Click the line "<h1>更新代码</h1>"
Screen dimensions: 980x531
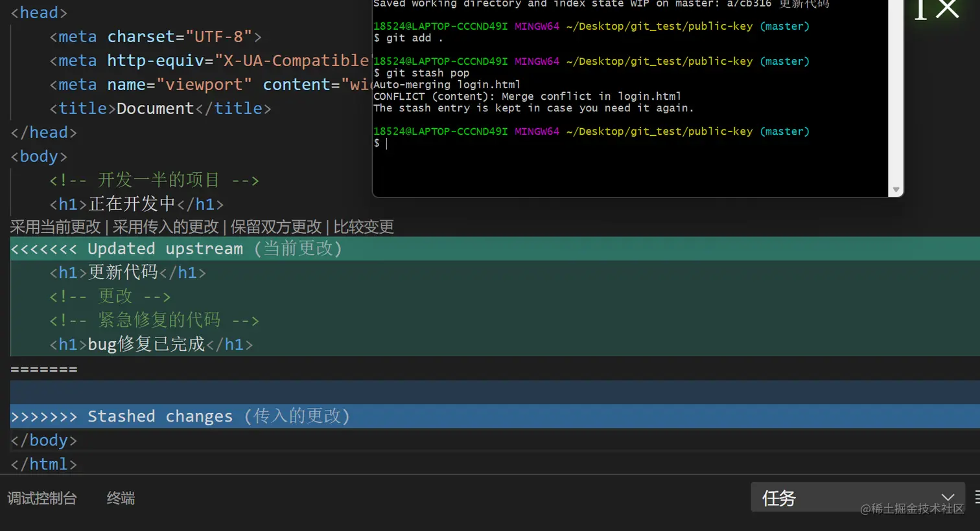pos(128,273)
